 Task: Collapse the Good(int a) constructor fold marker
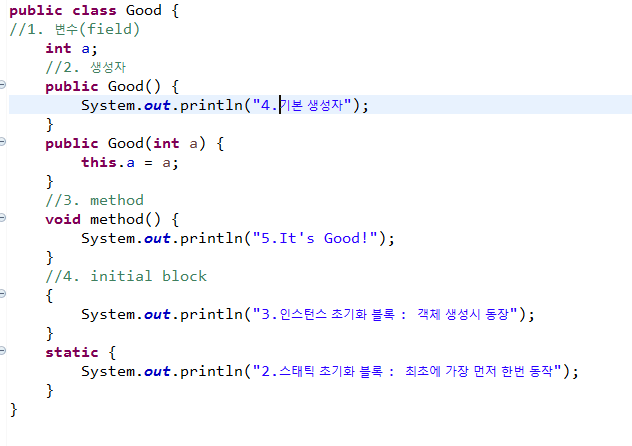(2, 141)
